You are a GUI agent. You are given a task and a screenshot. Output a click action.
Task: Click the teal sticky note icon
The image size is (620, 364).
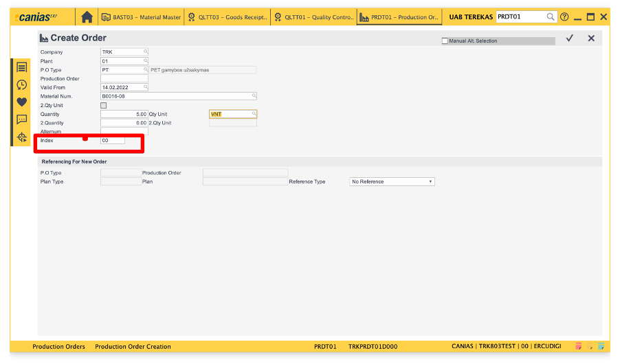point(601,346)
